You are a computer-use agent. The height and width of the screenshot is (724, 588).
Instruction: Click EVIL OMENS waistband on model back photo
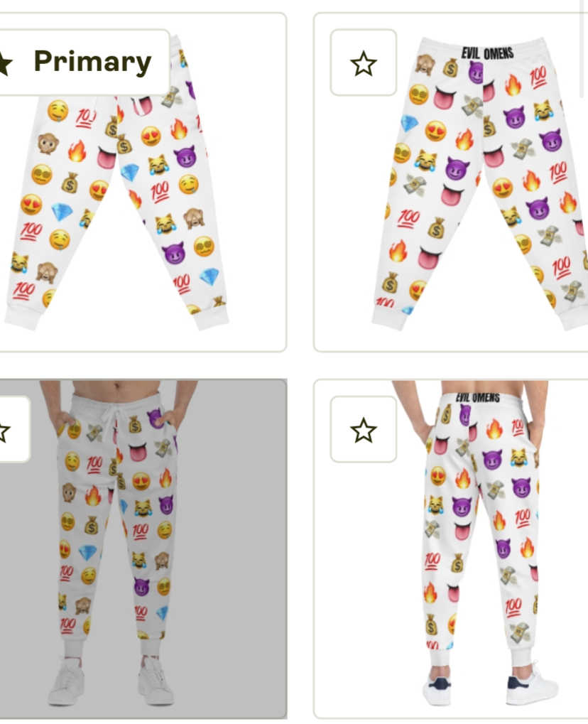coord(478,398)
